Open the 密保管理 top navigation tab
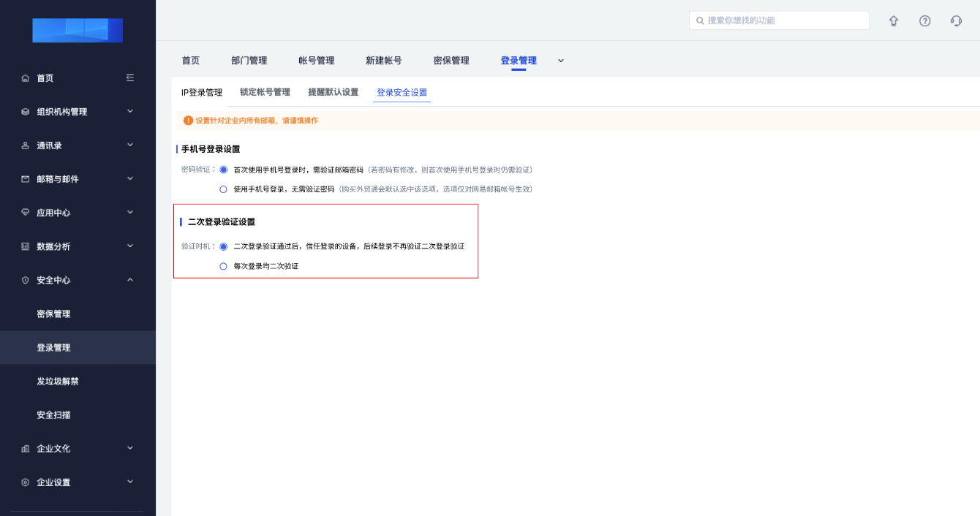 coord(451,61)
